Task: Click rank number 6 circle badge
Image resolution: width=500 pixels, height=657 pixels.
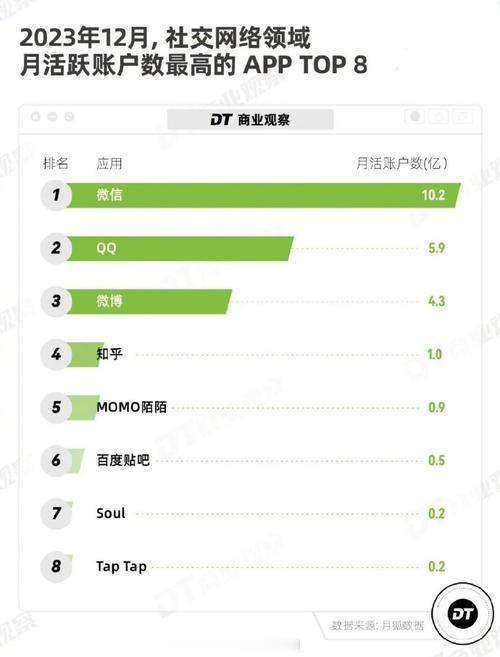Action: [x=56, y=460]
